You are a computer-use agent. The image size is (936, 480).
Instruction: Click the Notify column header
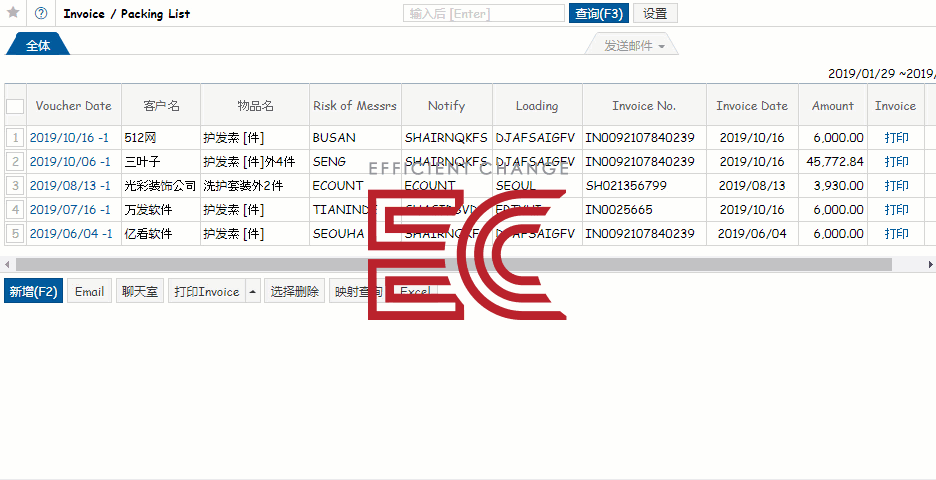[x=447, y=106]
